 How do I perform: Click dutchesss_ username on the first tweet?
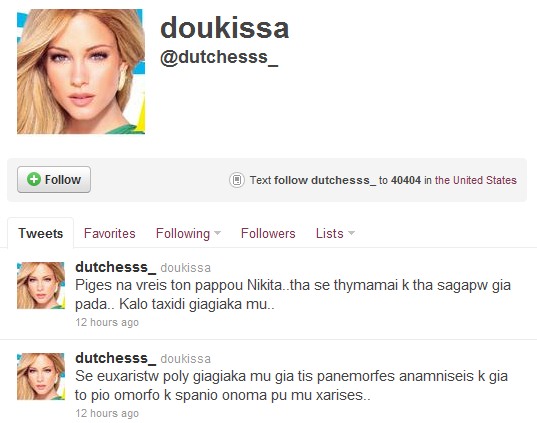(x=115, y=267)
